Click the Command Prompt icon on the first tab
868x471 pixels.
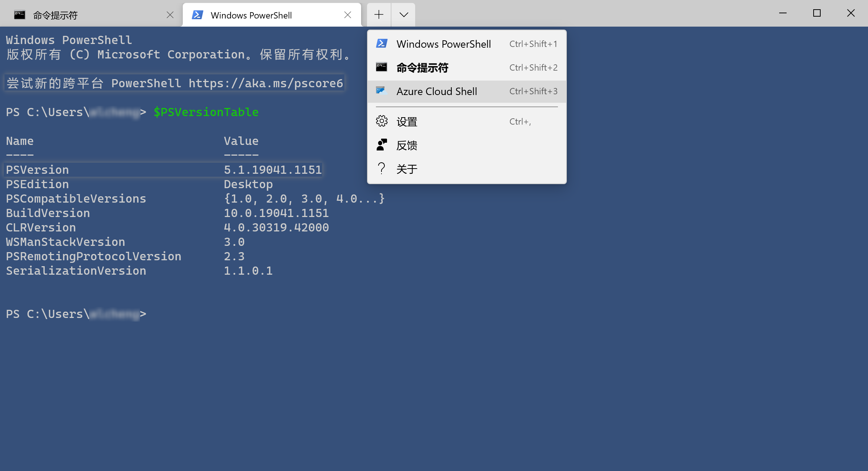pos(20,15)
